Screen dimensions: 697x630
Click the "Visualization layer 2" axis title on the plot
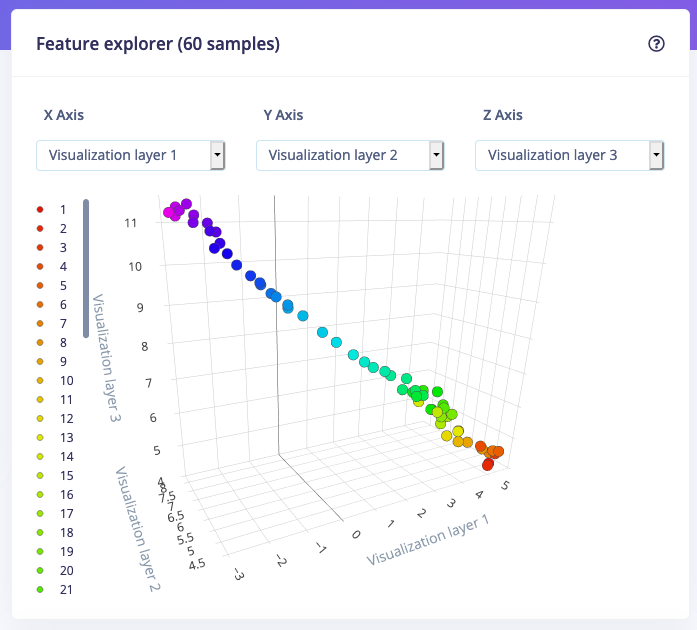138,529
